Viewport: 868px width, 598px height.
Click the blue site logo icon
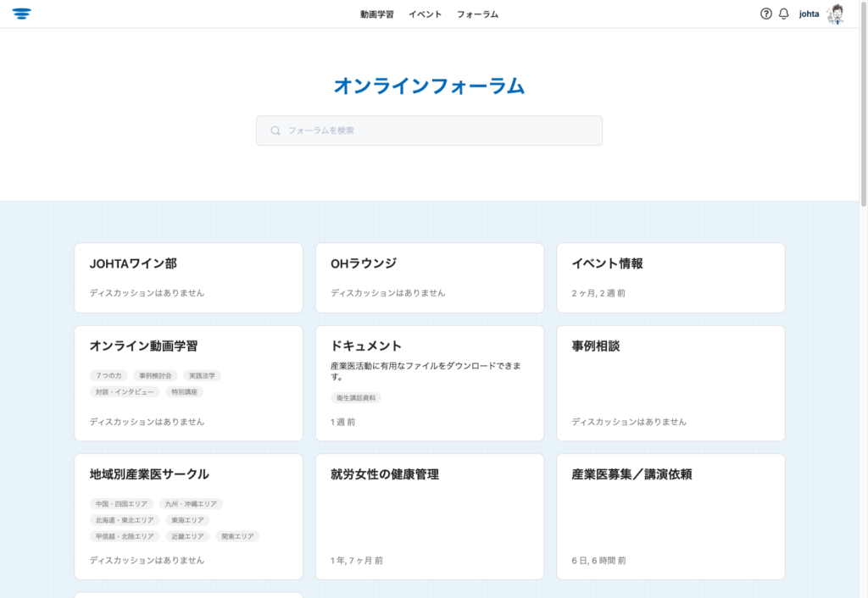[22, 14]
